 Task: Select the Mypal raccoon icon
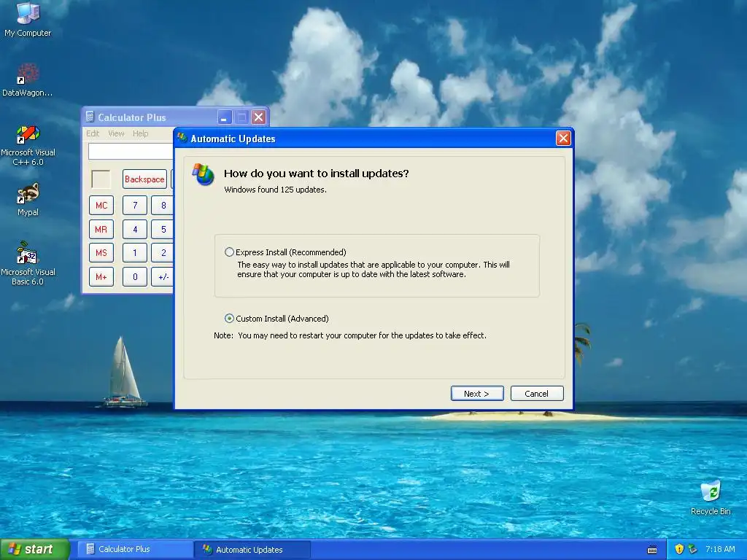tap(28, 200)
